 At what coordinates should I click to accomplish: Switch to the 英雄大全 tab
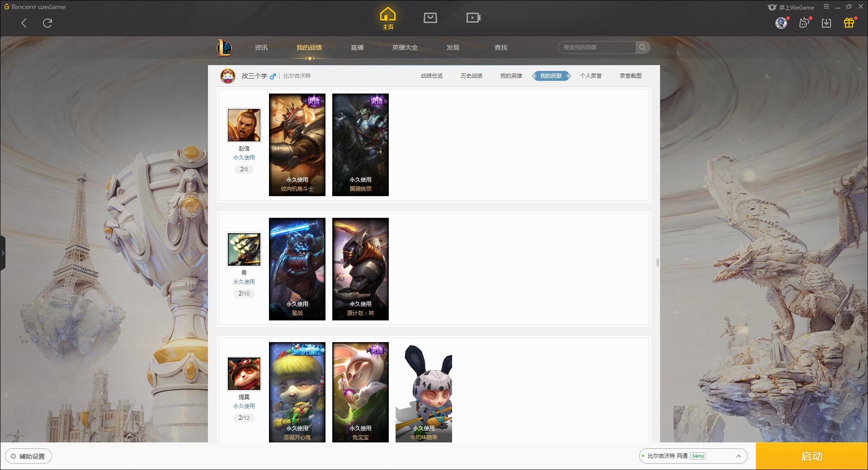pos(405,47)
